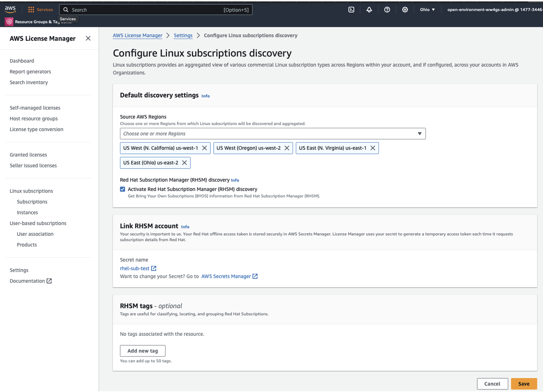Open Resource Groups & Tag Editor icon
543x392 pixels.
pos(8,21)
